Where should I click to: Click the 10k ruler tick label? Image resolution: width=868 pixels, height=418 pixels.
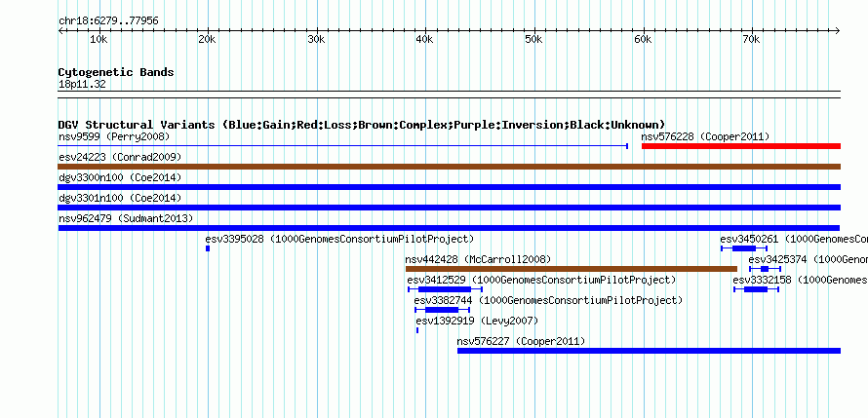point(99,40)
